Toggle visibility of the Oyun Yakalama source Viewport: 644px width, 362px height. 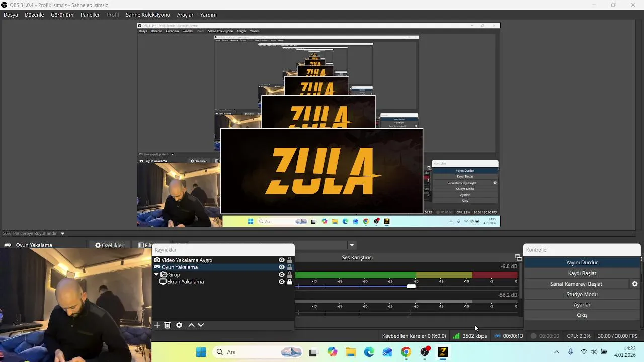coord(282,267)
